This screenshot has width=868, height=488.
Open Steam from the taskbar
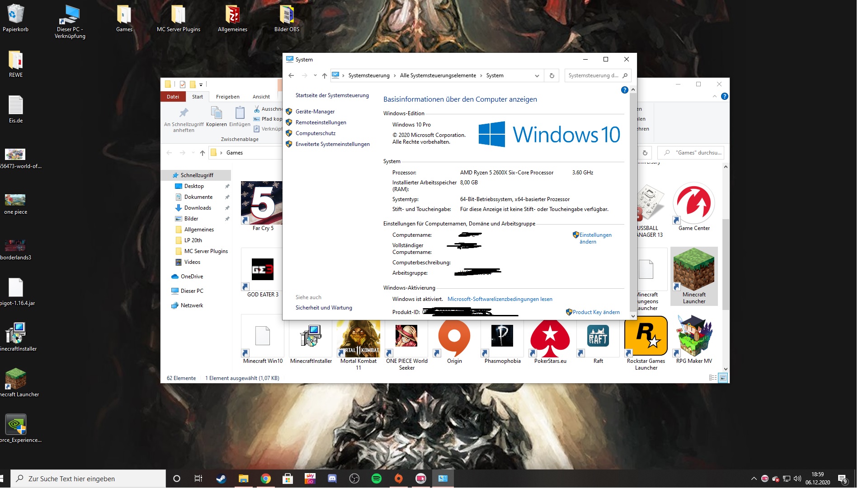coord(221,479)
